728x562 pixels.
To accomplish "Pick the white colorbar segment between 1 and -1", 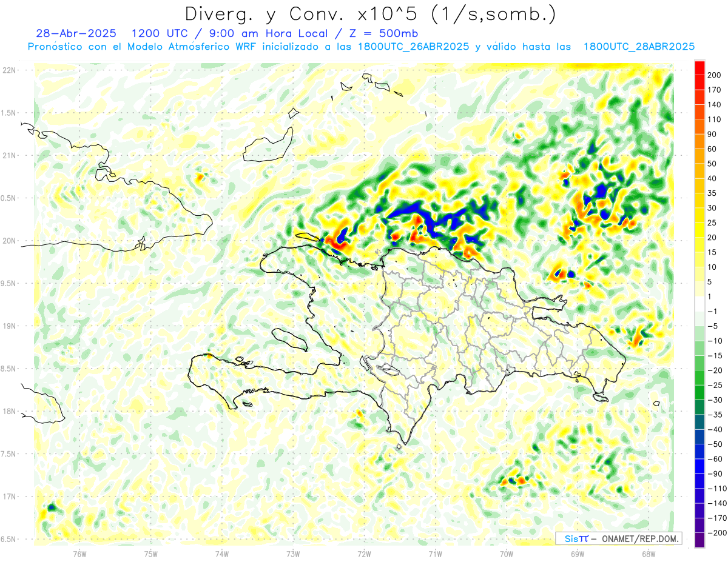I will [x=699, y=304].
